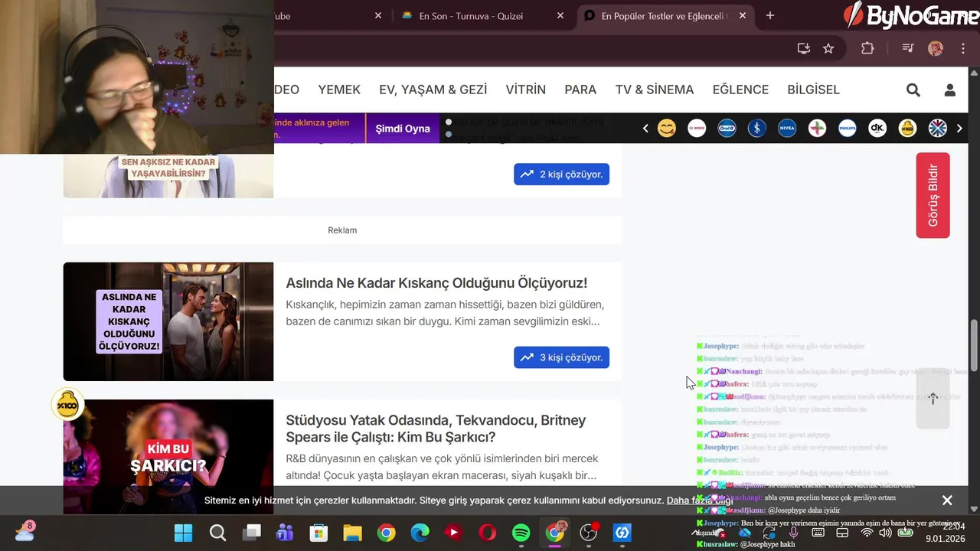Open the Kim Bu Şarkıcı thumbnail
The height and width of the screenshot is (551, 980).
coord(168,456)
